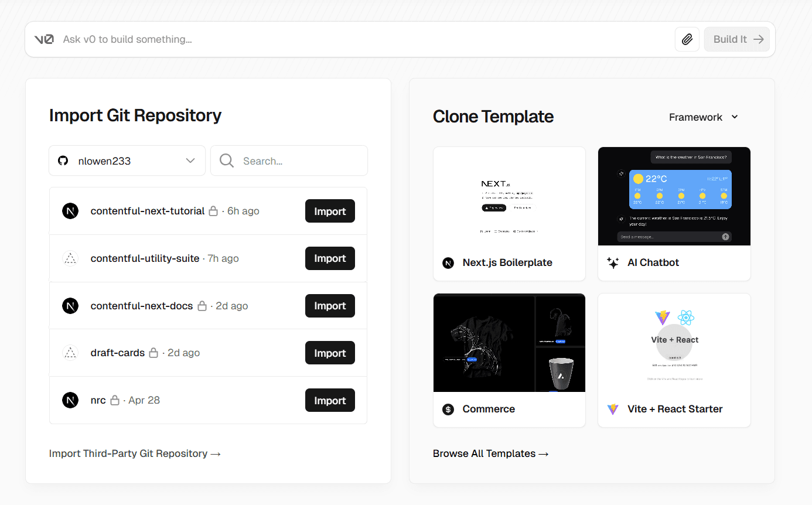Open the Next.js Boilerplate template thumbnail
Viewport: 812px width, 505px height.
tap(509, 196)
